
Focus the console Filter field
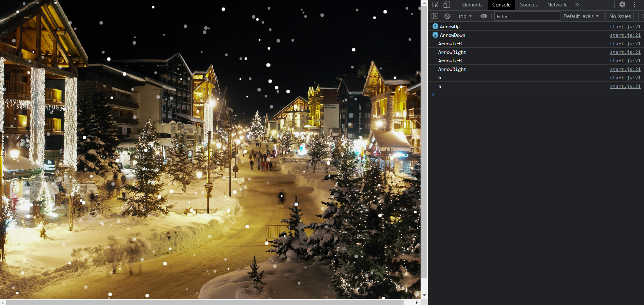coord(527,16)
